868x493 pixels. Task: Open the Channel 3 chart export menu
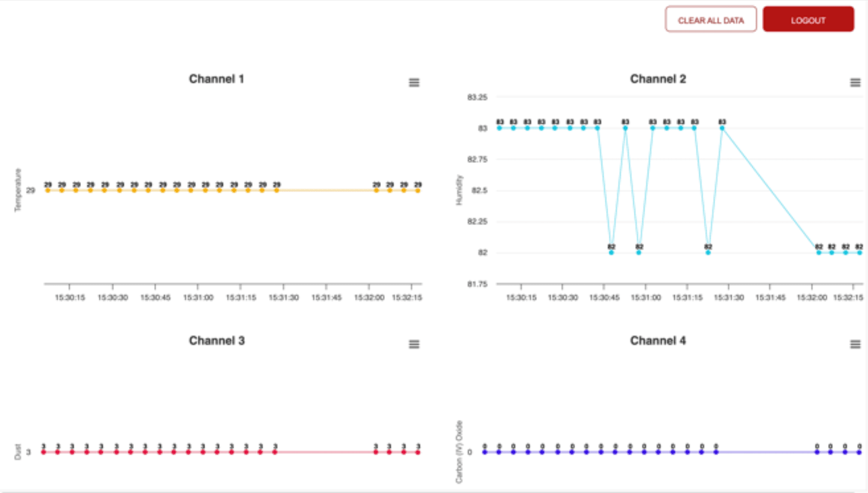click(413, 344)
